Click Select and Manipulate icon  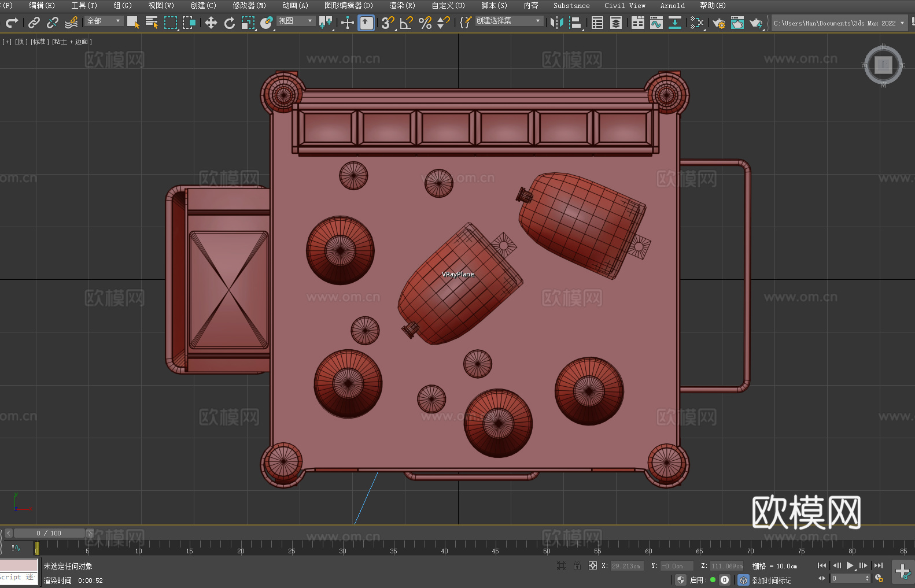[x=347, y=23]
